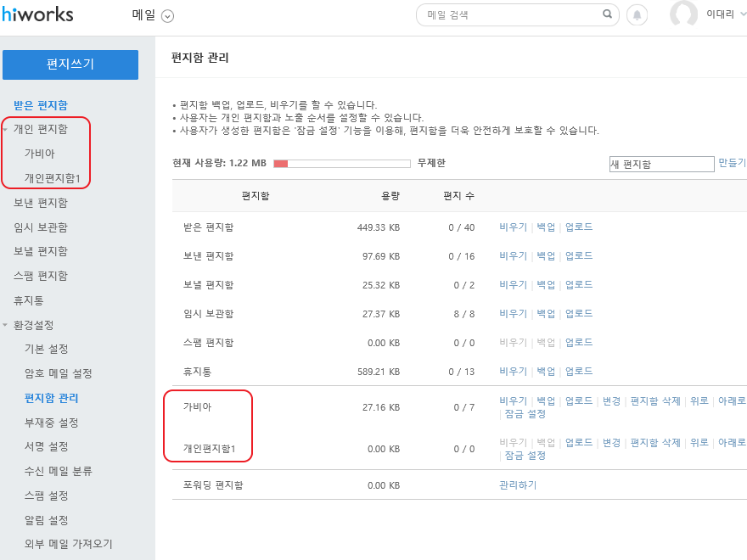Click 업로드 for 임시 보관함 row
747x560 pixels.
tap(579, 314)
